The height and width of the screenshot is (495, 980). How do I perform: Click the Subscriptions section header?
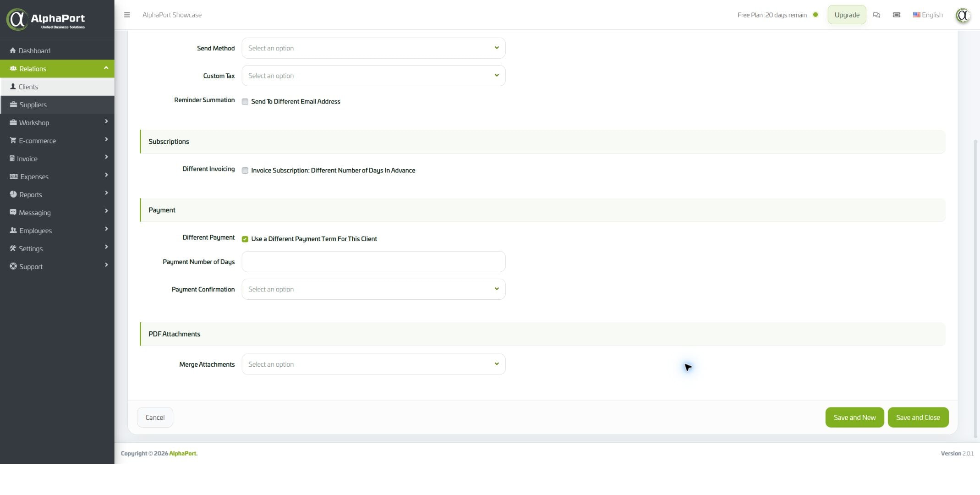point(542,142)
